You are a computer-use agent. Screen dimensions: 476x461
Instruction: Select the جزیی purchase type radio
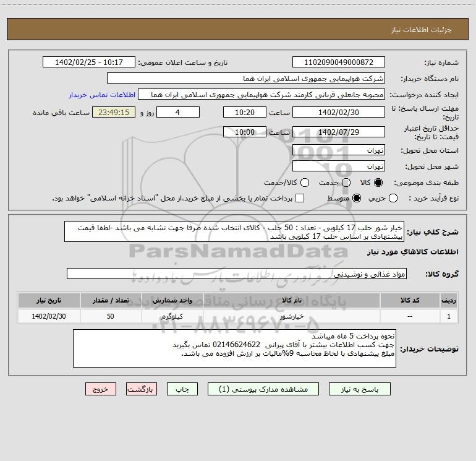[x=393, y=198]
